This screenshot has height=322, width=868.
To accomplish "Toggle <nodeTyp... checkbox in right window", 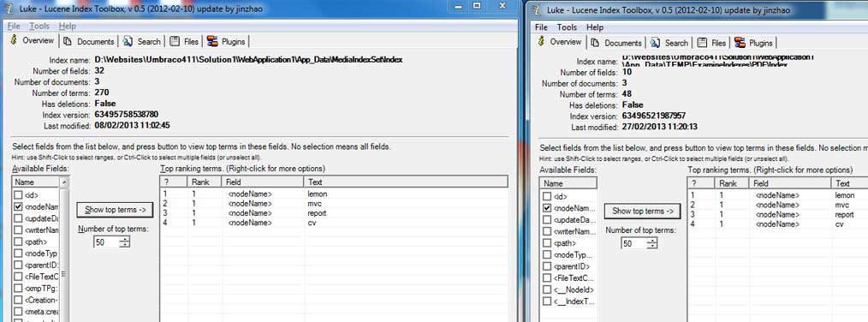I will (547, 255).
